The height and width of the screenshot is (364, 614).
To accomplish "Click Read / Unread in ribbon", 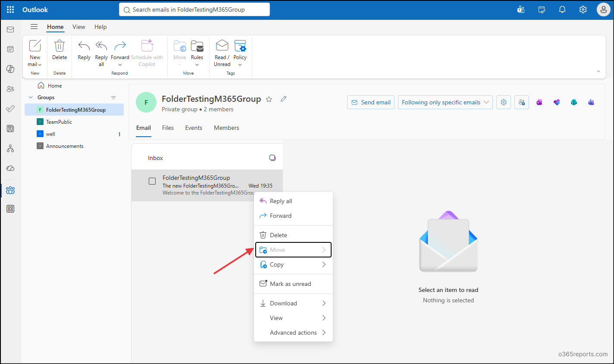I will (x=222, y=53).
